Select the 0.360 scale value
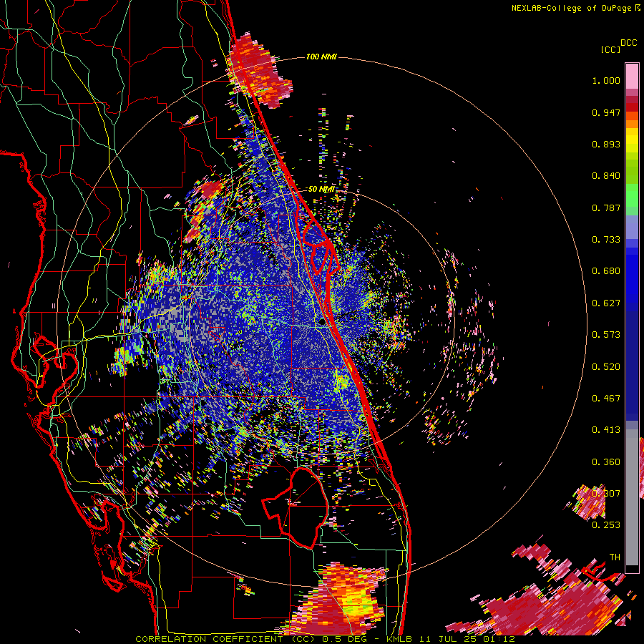This screenshot has width=644, height=644. tap(606, 462)
